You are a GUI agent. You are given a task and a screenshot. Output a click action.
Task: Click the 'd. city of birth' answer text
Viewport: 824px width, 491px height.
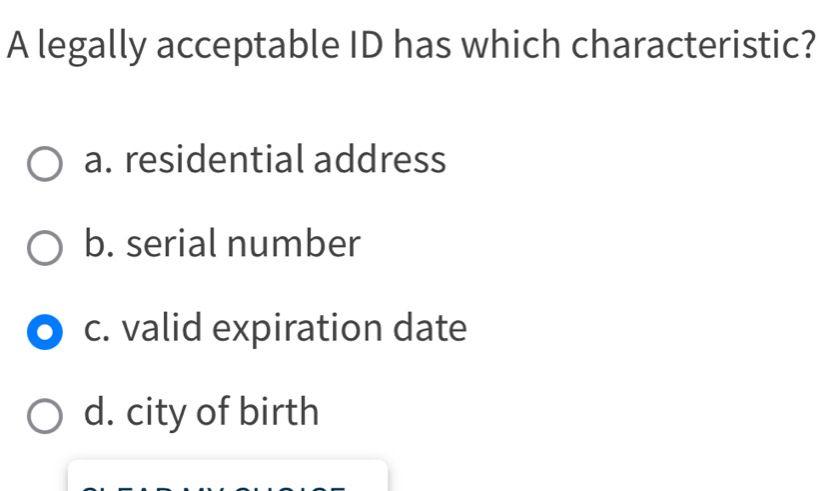(x=202, y=411)
